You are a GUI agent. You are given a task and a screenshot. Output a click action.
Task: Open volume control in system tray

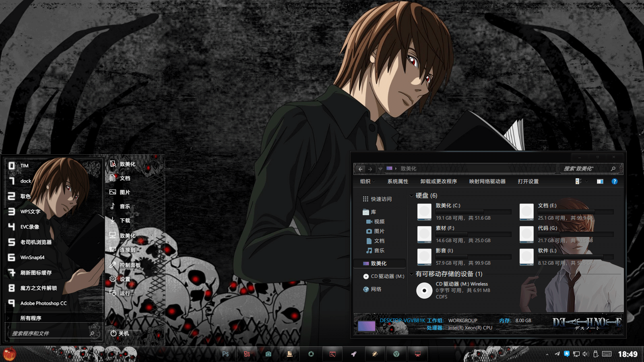click(585, 354)
